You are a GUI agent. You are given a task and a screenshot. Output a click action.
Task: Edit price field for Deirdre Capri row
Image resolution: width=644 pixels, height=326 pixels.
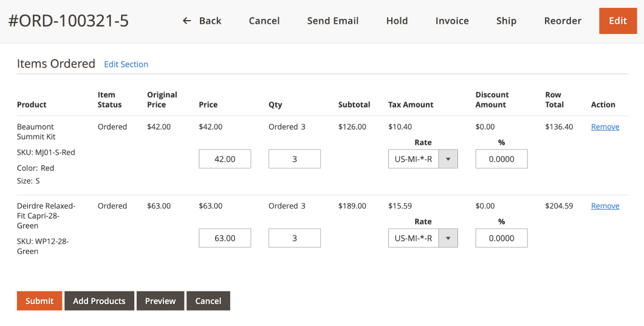coord(225,238)
